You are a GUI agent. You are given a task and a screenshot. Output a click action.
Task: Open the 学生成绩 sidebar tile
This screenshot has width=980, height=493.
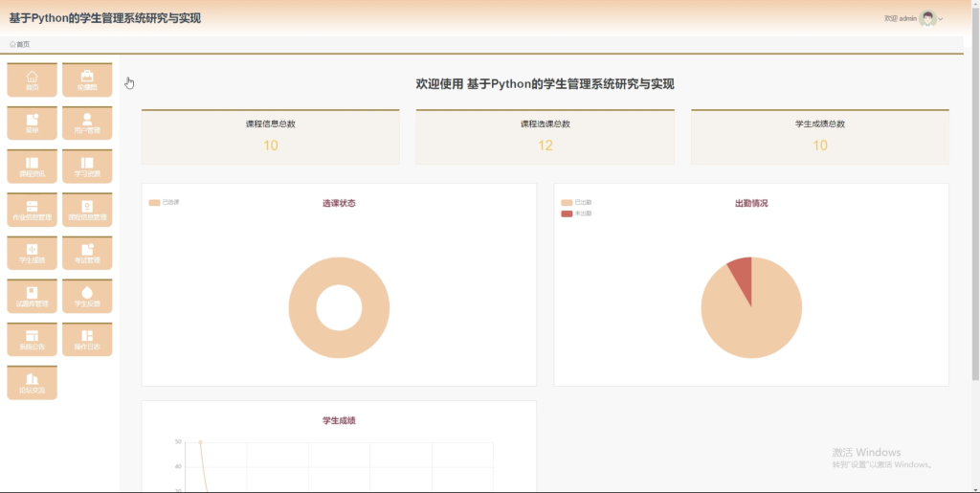32,253
